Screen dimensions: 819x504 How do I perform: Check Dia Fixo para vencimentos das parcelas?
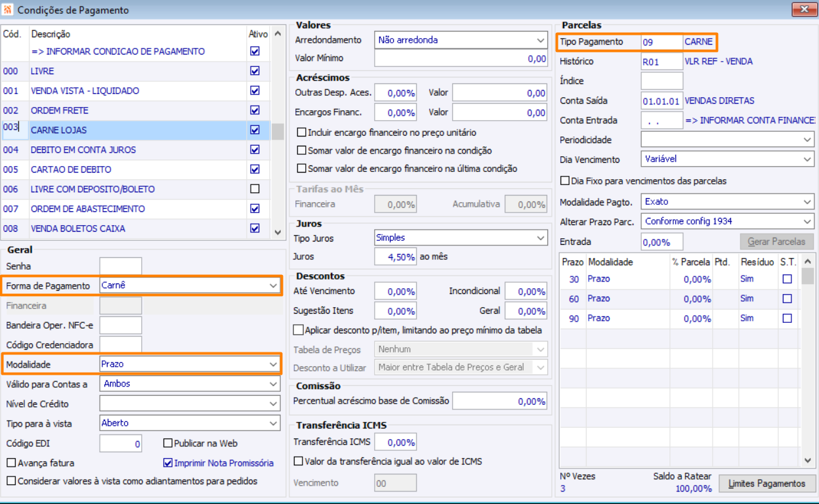(x=564, y=180)
